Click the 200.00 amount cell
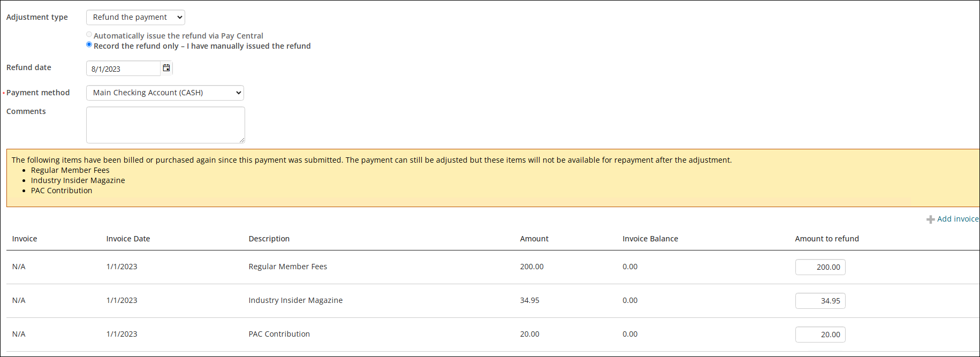 [531, 267]
